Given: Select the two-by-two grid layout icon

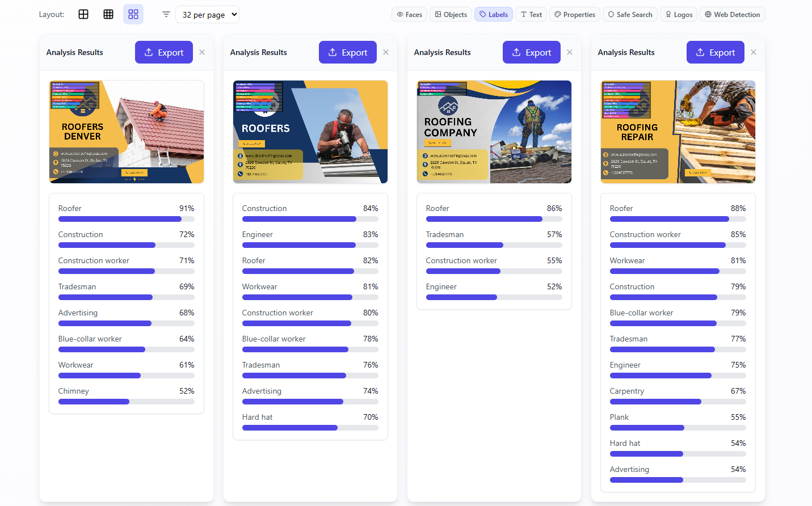Looking at the screenshot, I should (x=83, y=14).
